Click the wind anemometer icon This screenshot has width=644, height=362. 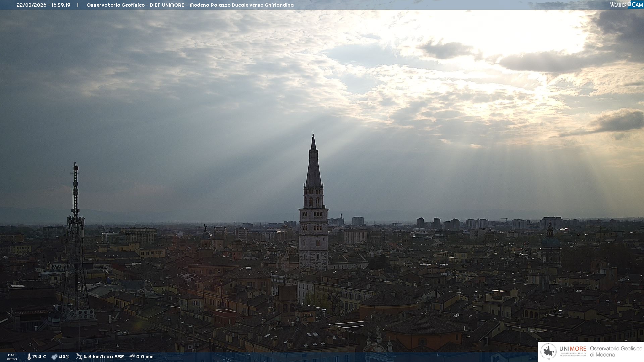point(79,357)
